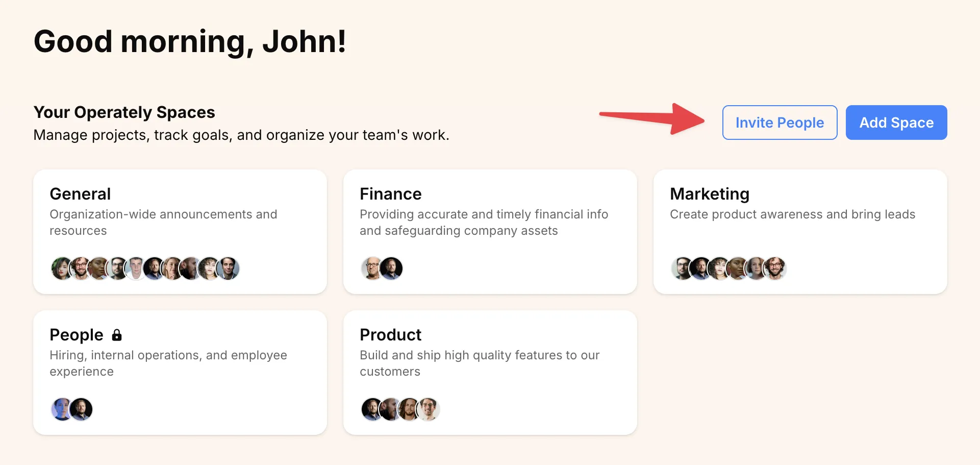This screenshot has width=980, height=465.
Task: Click the Good morning, John heading
Action: click(x=190, y=41)
